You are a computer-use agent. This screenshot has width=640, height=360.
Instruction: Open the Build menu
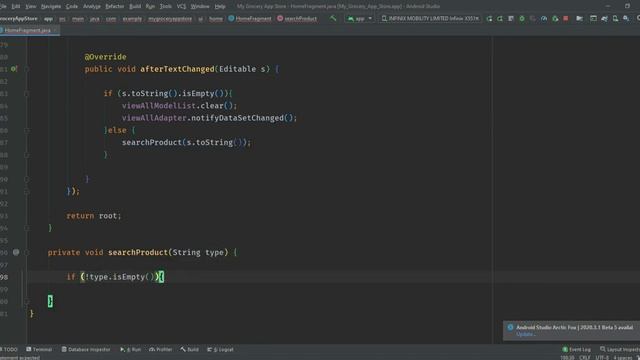135,6
